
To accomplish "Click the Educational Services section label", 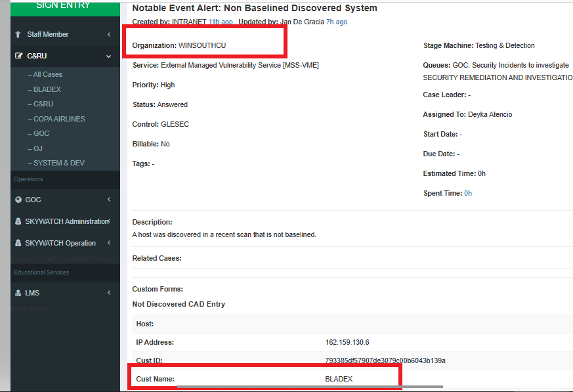I will pos(41,272).
